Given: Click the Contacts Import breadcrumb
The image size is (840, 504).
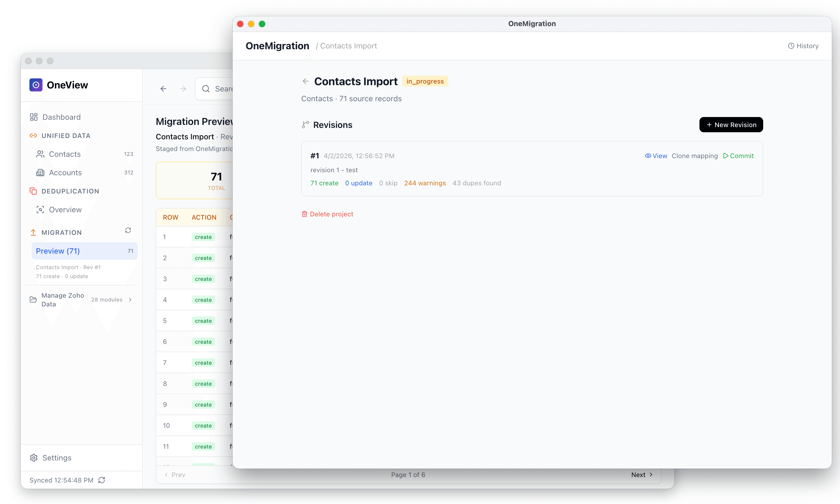Looking at the screenshot, I should tap(348, 45).
